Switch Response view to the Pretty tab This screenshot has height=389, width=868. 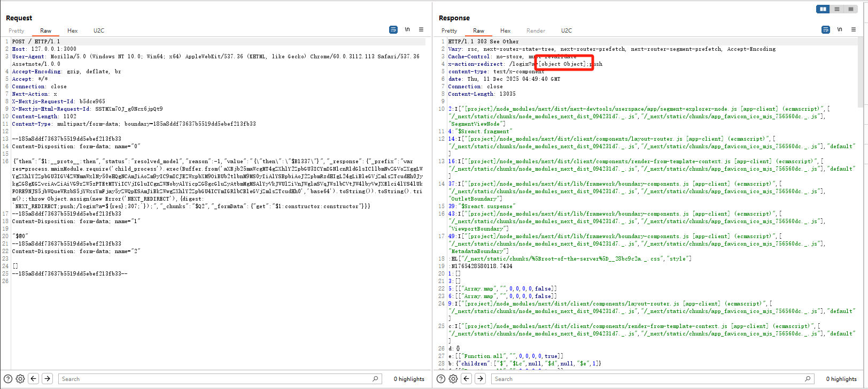449,30
